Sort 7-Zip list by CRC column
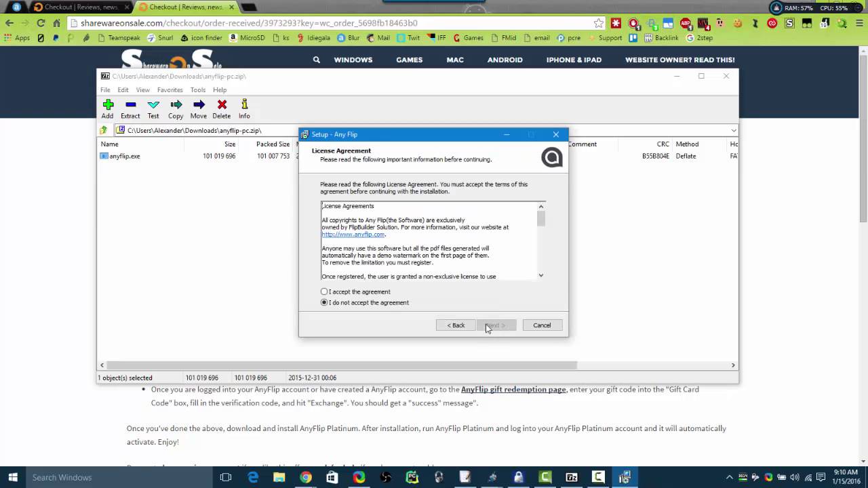The image size is (868, 488). click(663, 144)
